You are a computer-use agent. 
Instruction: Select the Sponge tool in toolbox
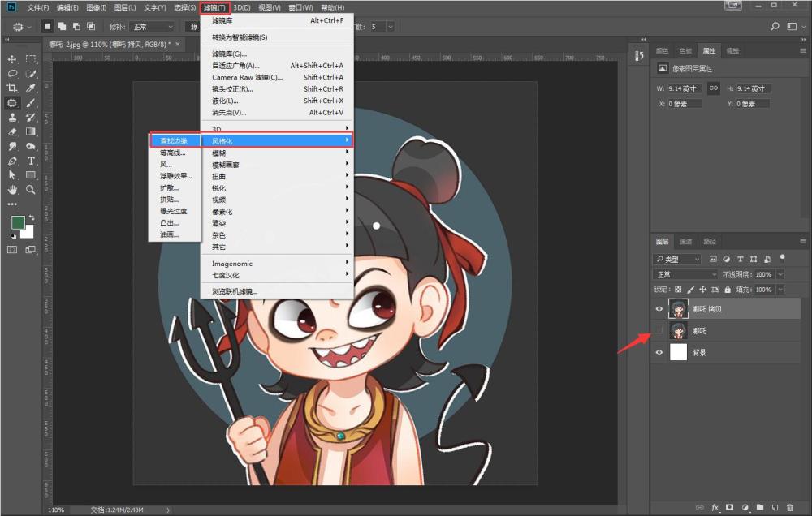pos(31,147)
